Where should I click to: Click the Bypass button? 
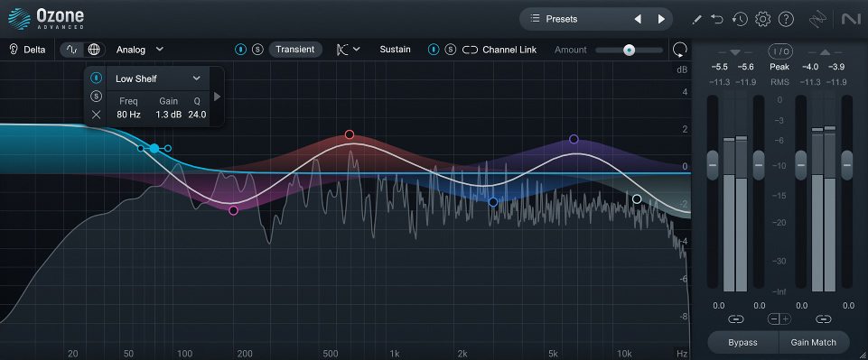pyautogui.click(x=742, y=342)
